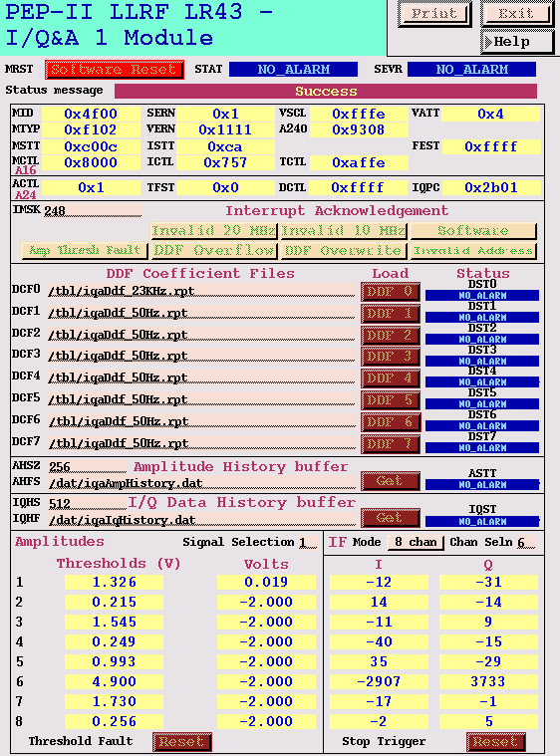The height and width of the screenshot is (756, 560).
Task: Reset the Stop Trigger
Action: click(x=496, y=741)
